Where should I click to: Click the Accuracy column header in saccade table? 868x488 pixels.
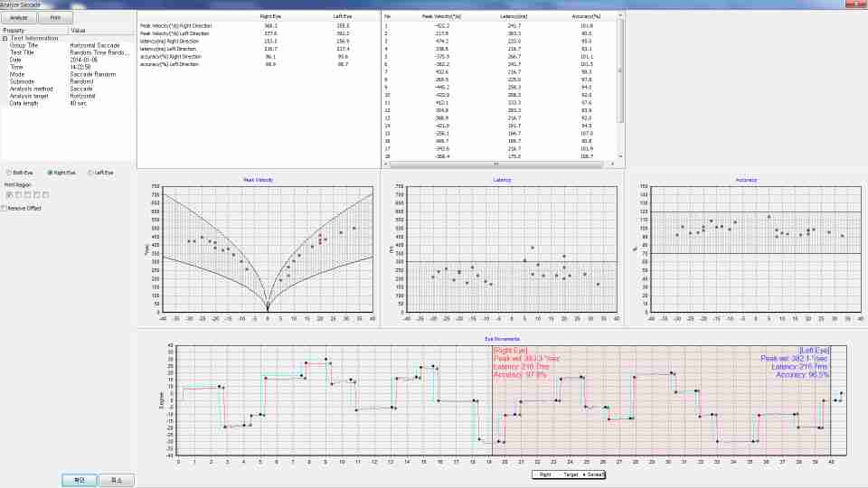[x=586, y=16]
